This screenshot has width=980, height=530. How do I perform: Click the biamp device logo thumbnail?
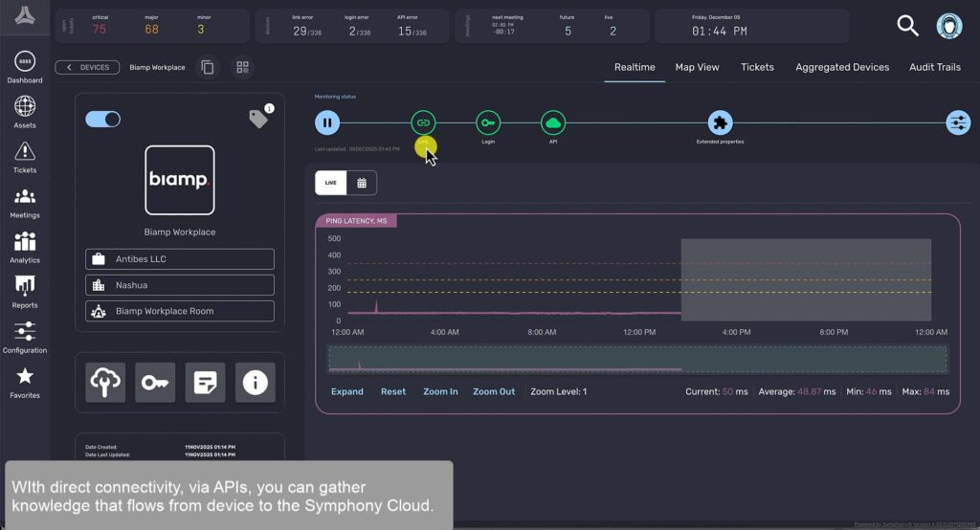point(179,180)
